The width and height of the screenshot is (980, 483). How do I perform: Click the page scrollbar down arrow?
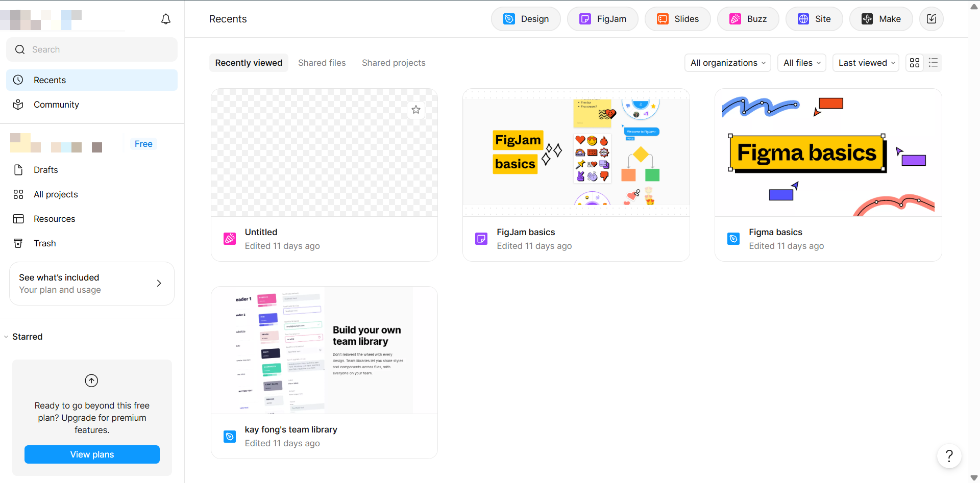click(974, 478)
